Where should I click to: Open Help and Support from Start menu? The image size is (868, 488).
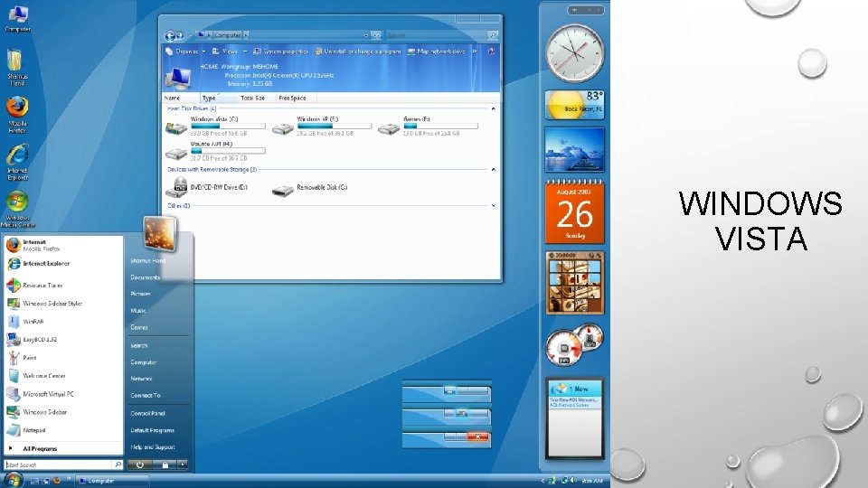[153, 447]
